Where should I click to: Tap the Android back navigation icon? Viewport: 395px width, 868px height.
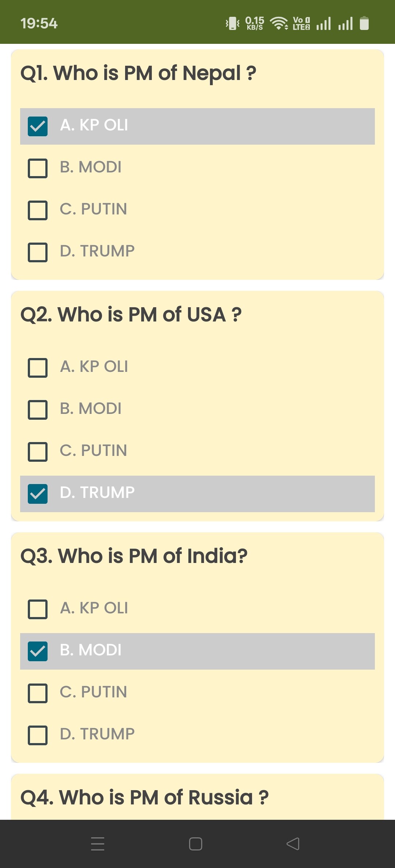(x=293, y=844)
